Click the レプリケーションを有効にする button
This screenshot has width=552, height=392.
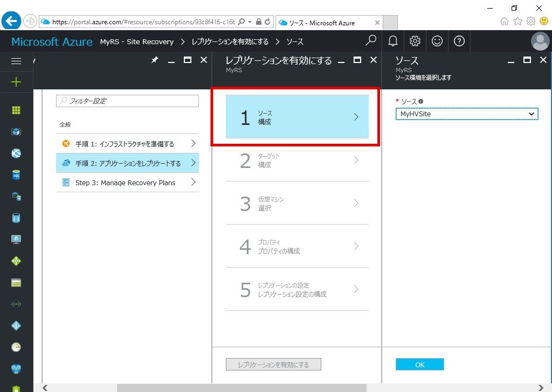273,365
